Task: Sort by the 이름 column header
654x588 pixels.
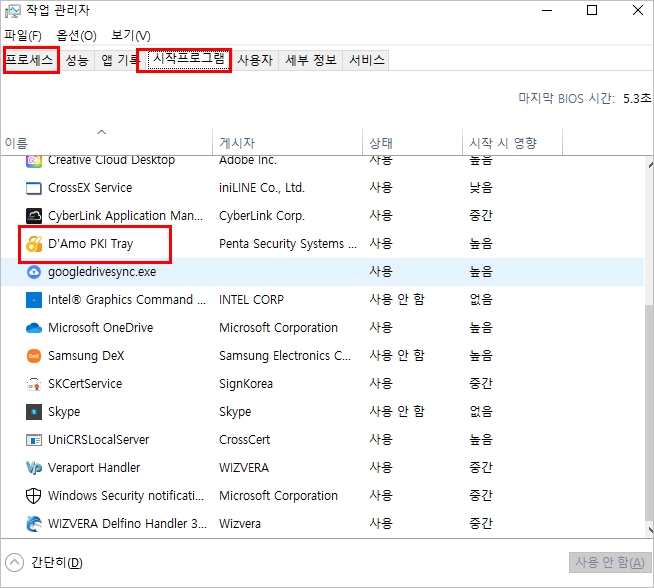Action: 106,142
